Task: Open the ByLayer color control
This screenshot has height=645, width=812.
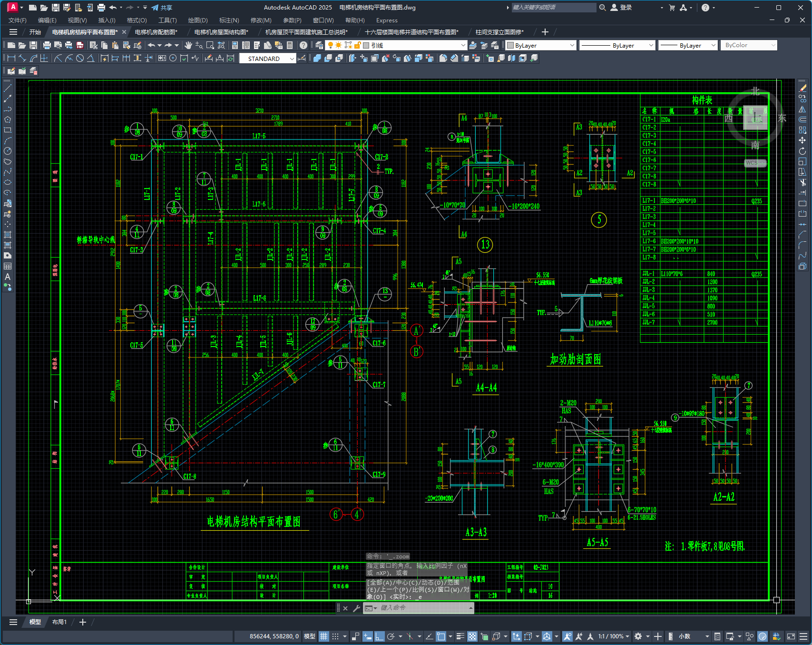Action: [x=541, y=45]
